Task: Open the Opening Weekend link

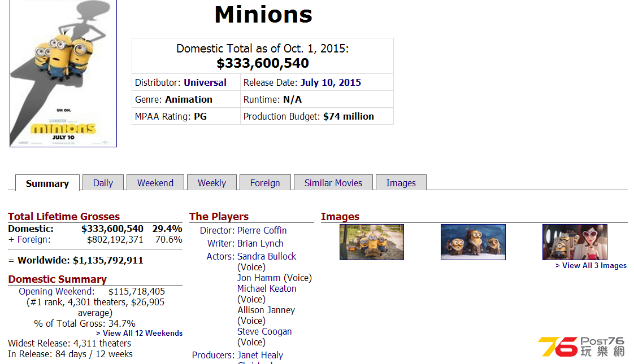Action: (x=57, y=291)
